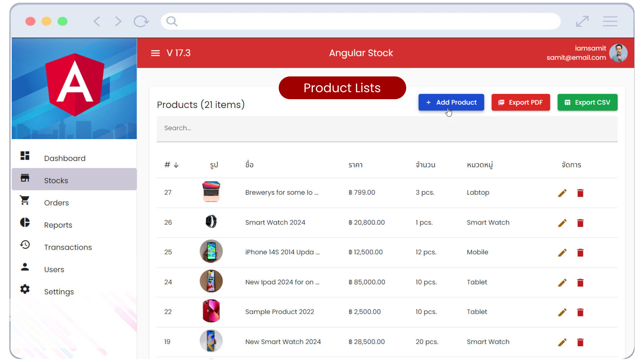The image size is (644, 362).
Task: Delete the Smart Watch 2024 row
Action: [x=580, y=223]
